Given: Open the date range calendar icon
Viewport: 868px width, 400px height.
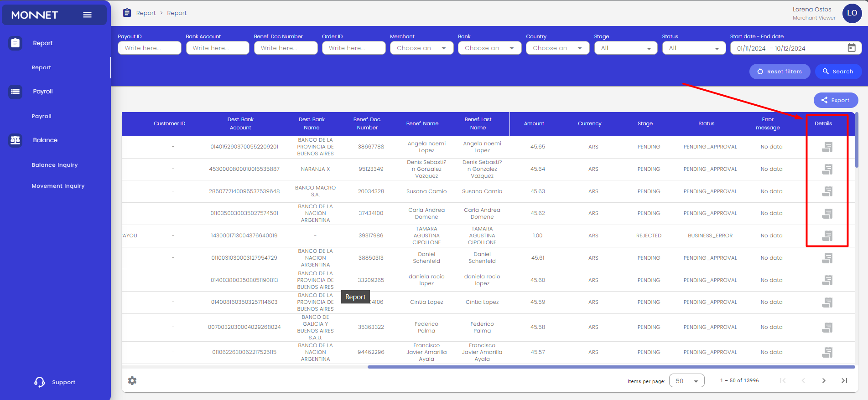Looking at the screenshot, I should (851, 48).
